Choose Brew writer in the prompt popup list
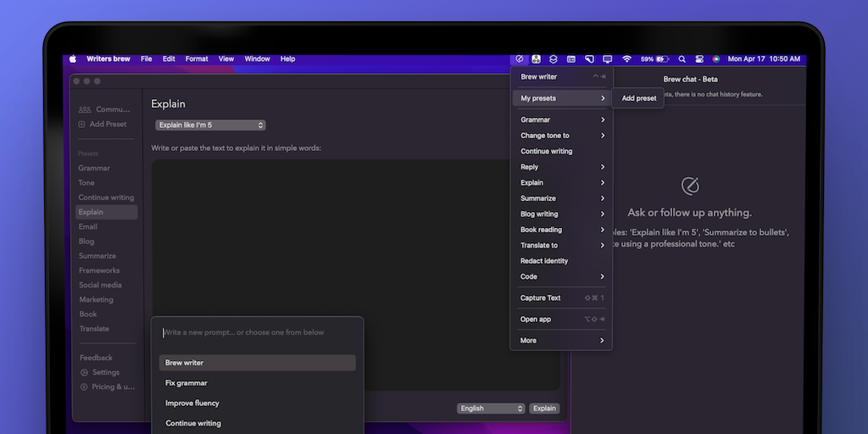The width and height of the screenshot is (868, 434). click(258, 363)
